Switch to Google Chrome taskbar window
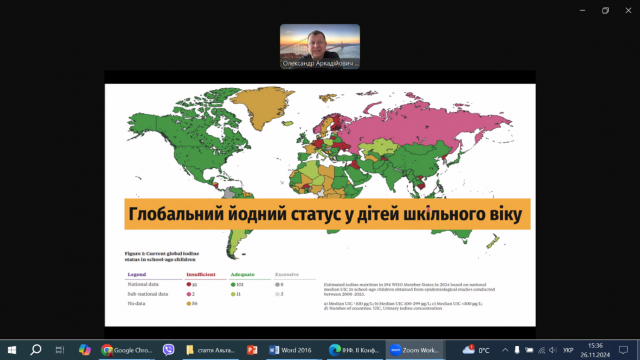The width and height of the screenshot is (640, 360). tap(127, 350)
